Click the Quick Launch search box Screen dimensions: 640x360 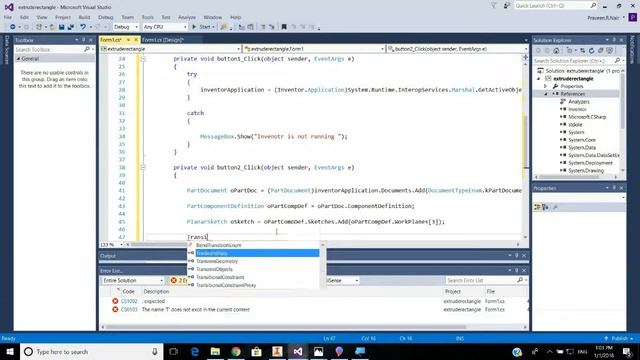[555, 6]
